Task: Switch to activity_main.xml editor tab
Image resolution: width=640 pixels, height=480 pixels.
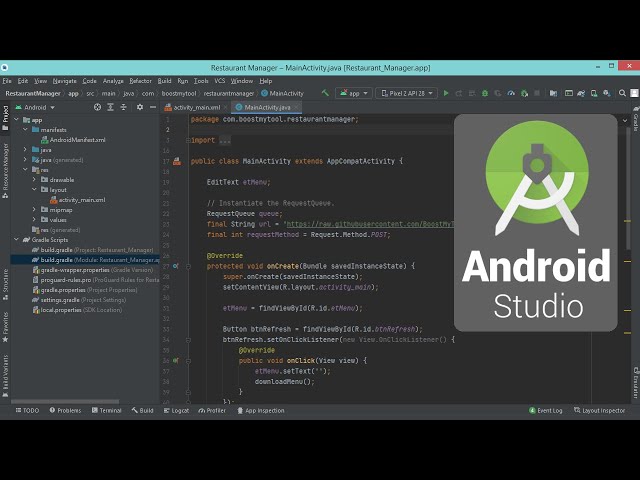Action: click(197, 107)
